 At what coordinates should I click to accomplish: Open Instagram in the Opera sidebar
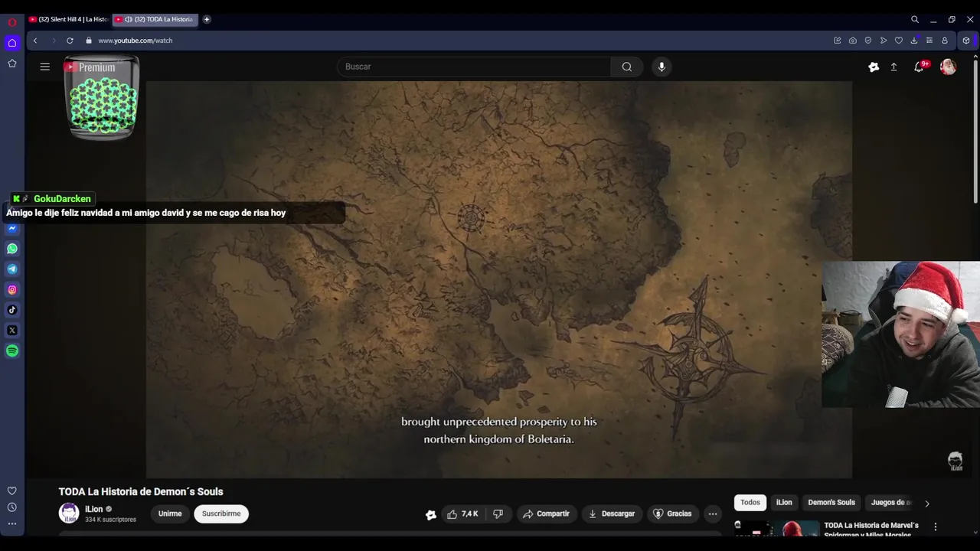(12, 289)
